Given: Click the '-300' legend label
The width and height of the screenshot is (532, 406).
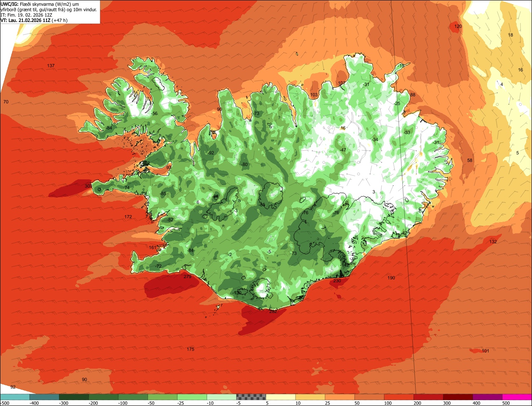Looking at the screenshot, I should [64, 403].
